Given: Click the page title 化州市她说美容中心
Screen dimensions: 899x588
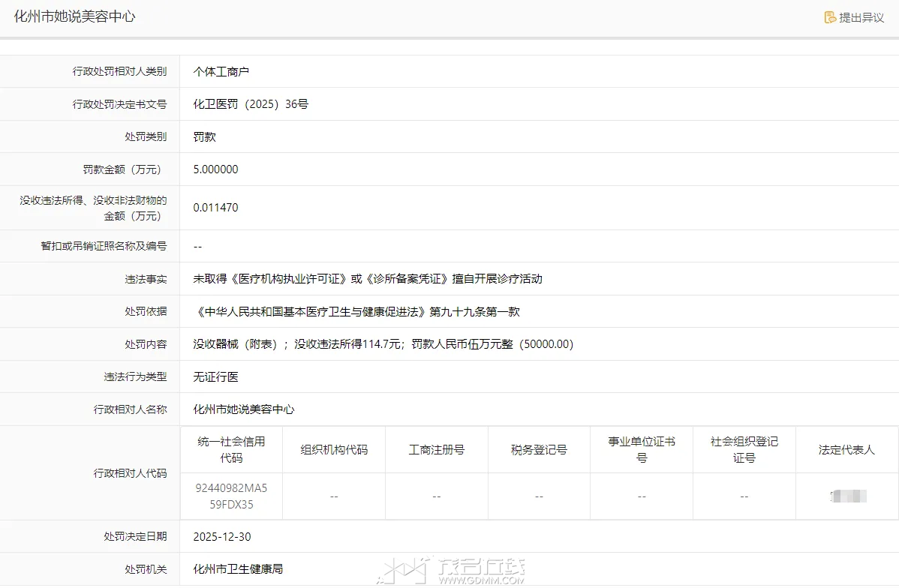Looking at the screenshot, I should pos(75,16).
